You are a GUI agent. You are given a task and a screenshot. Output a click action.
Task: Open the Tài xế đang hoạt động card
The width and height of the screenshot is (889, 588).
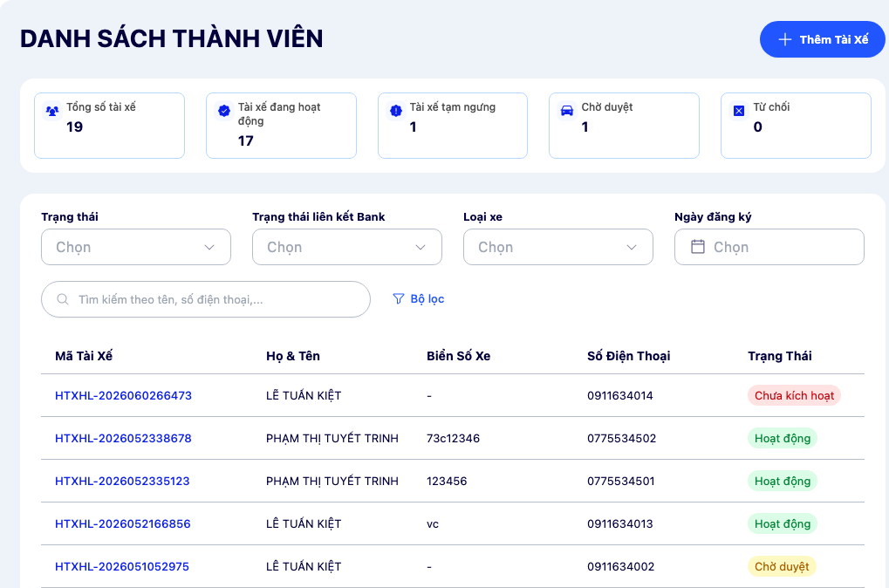281,126
